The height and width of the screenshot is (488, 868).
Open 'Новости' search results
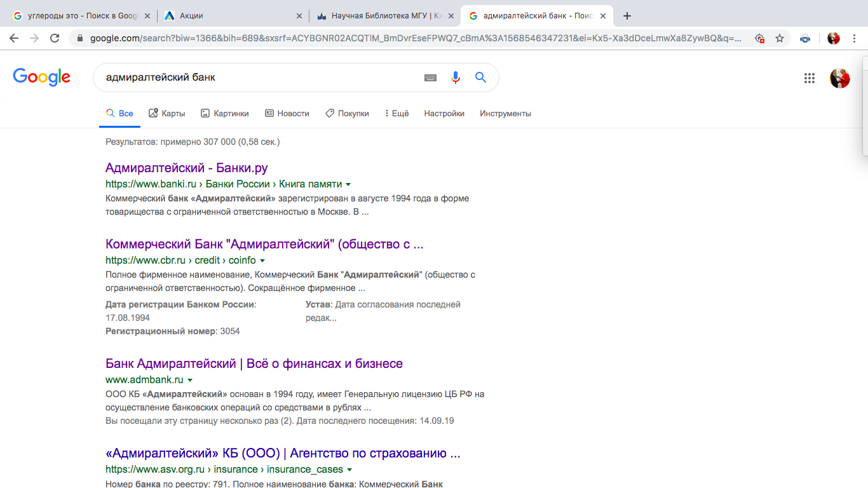click(287, 113)
